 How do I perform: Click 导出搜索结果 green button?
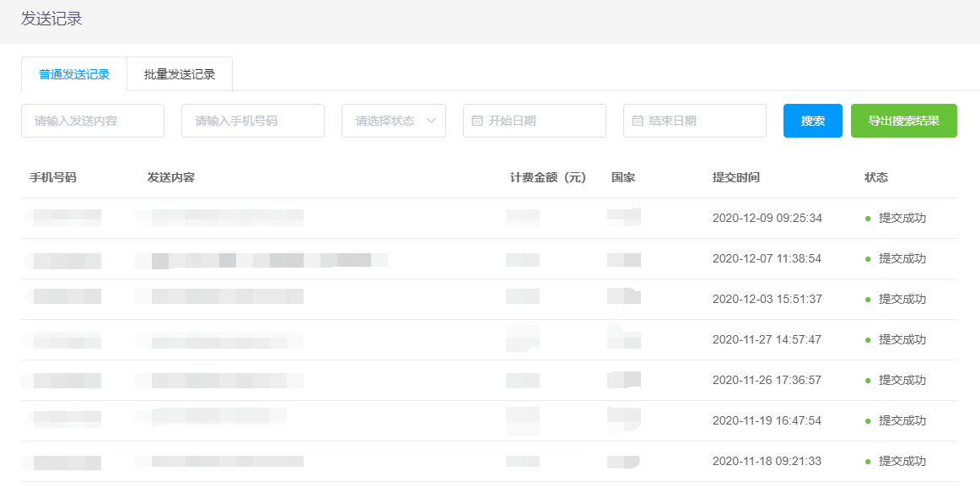(903, 121)
